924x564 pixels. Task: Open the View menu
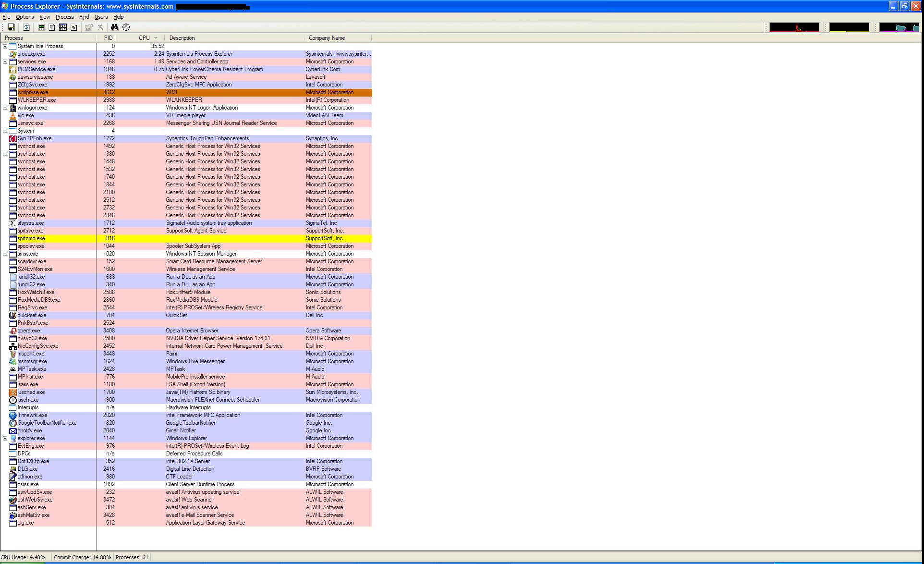(x=45, y=17)
